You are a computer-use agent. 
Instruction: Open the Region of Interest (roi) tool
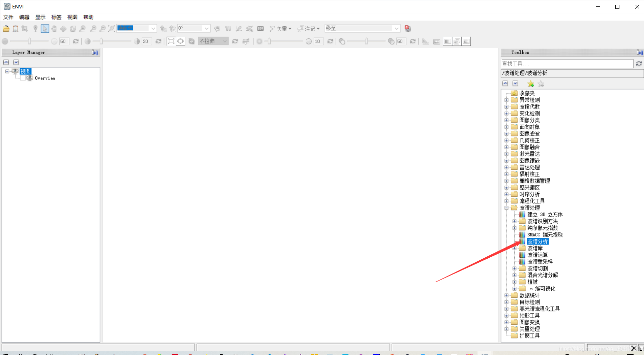coord(250,29)
